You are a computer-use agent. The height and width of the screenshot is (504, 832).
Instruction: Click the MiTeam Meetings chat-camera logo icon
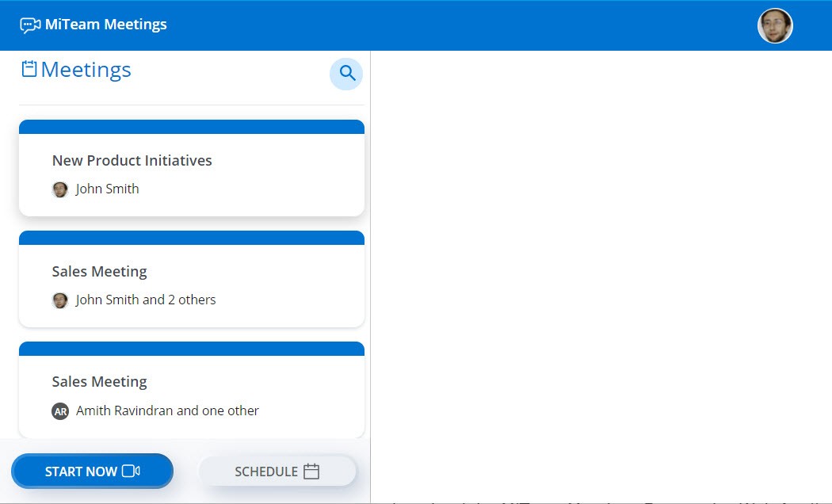coord(30,25)
